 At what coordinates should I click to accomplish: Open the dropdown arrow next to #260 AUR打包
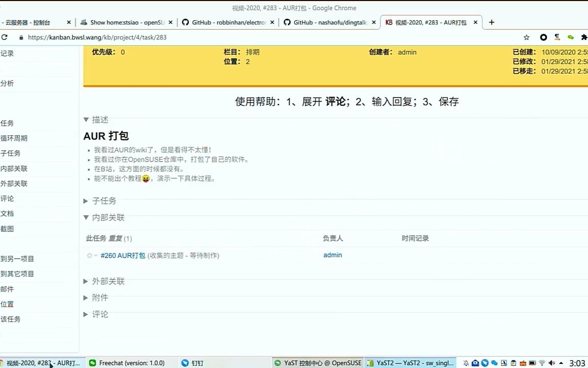click(x=95, y=255)
